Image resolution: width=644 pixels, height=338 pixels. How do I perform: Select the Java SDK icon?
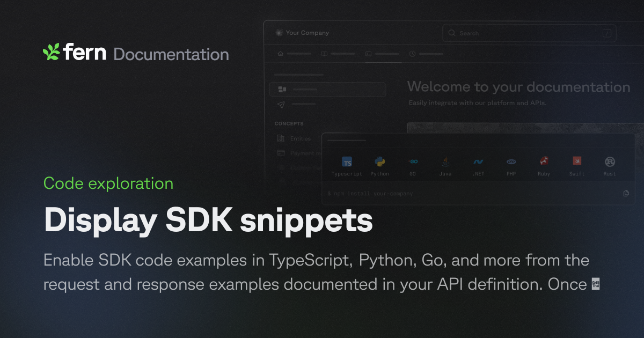tap(445, 161)
